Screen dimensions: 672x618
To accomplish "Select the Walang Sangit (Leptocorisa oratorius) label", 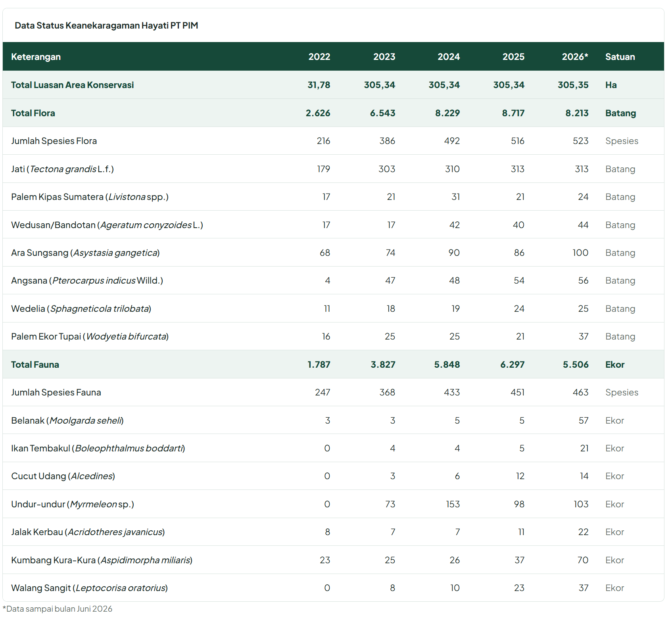I will tap(89, 588).
